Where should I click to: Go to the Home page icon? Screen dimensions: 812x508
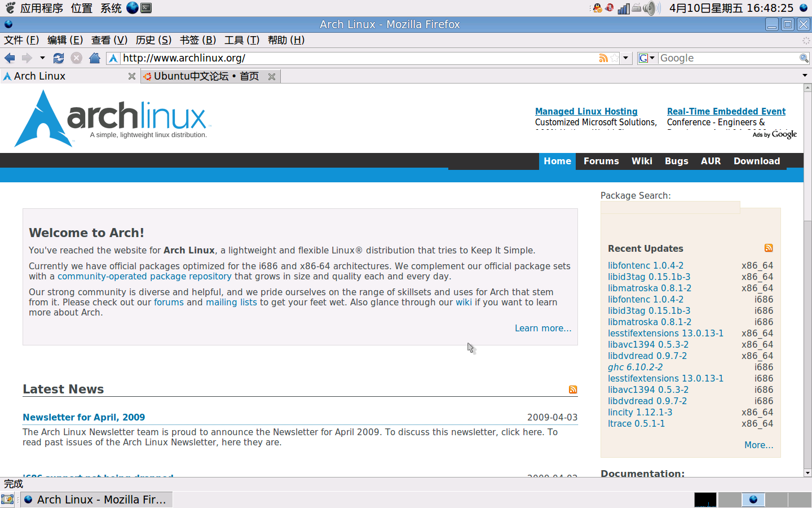pos(95,58)
